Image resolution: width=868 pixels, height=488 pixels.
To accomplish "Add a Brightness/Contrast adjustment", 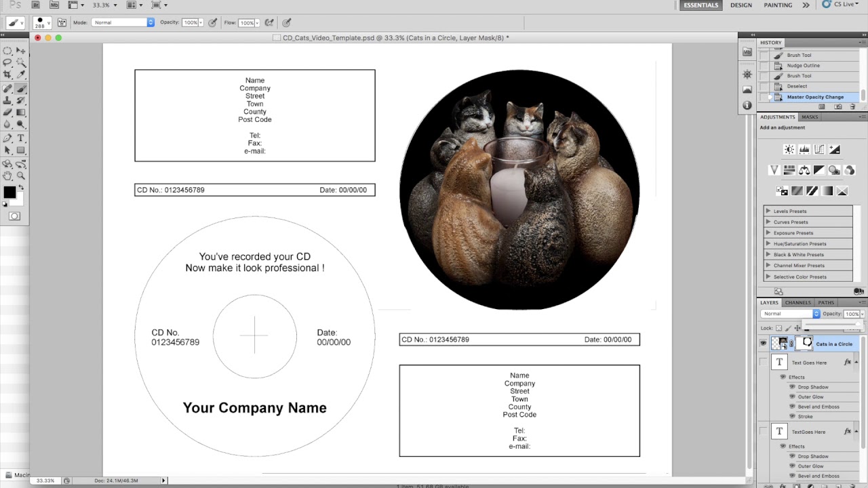I will tap(789, 149).
